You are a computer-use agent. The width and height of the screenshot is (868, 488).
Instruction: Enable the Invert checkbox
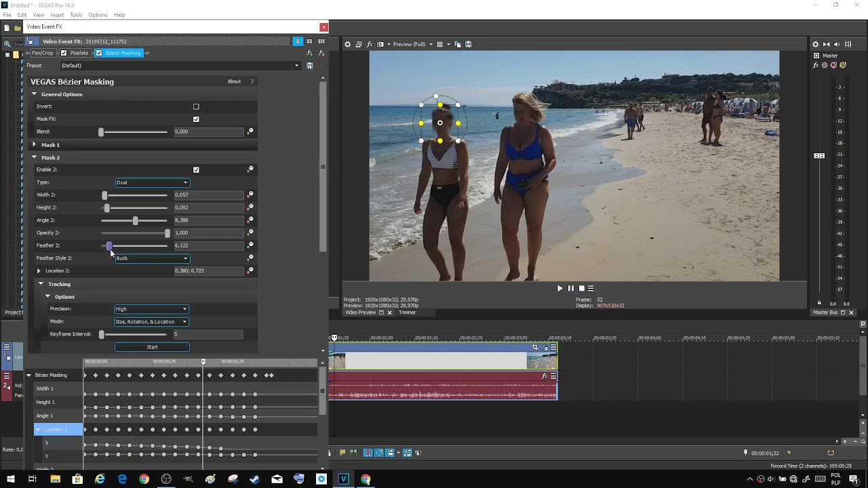tap(196, 106)
